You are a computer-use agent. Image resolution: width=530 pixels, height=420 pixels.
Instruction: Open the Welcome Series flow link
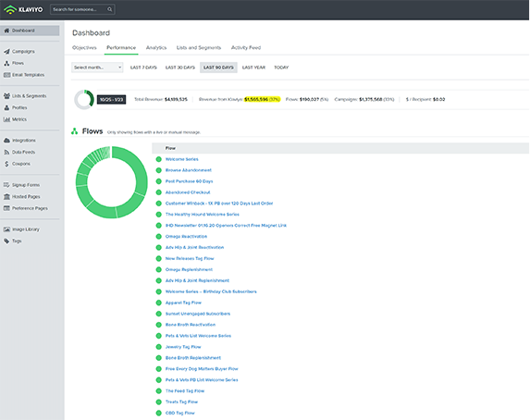point(182,159)
